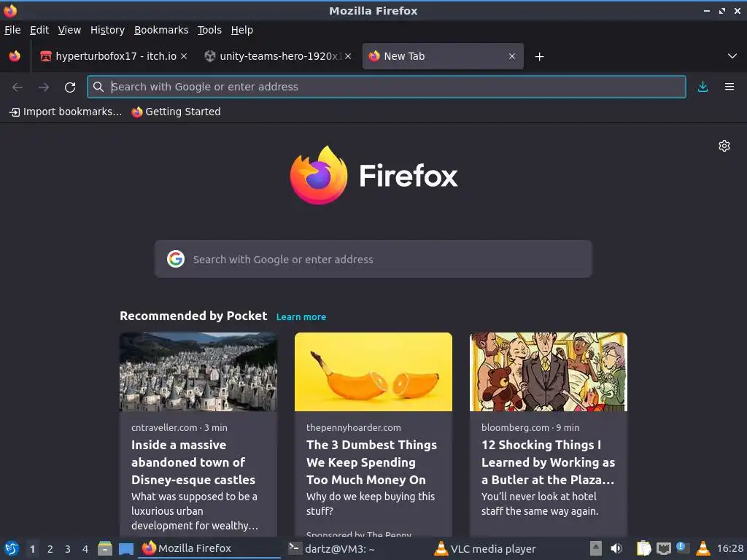747x560 pixels.
Task: Click 'You'll never look at hotel' description
Action: 539,504
